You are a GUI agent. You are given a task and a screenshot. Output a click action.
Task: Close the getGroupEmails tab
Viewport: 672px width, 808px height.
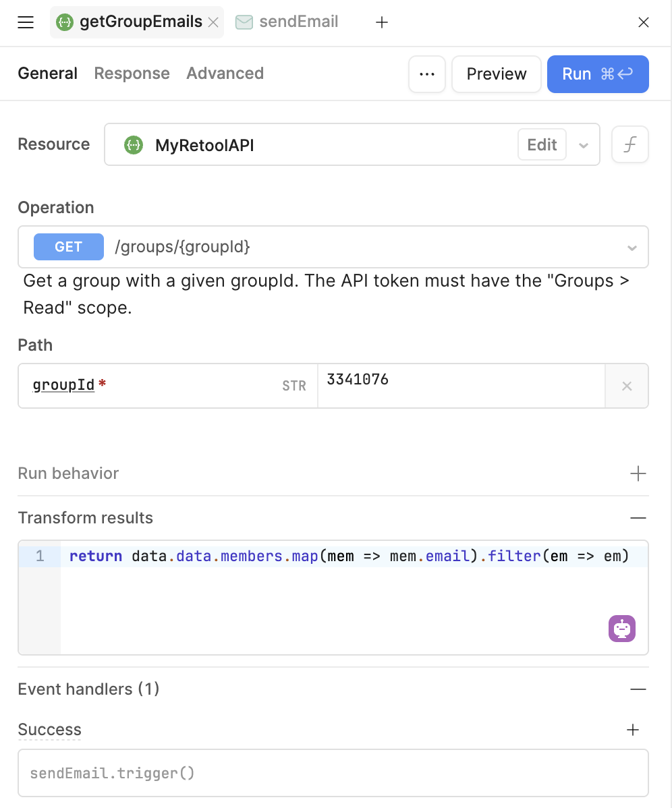[213, 22]
